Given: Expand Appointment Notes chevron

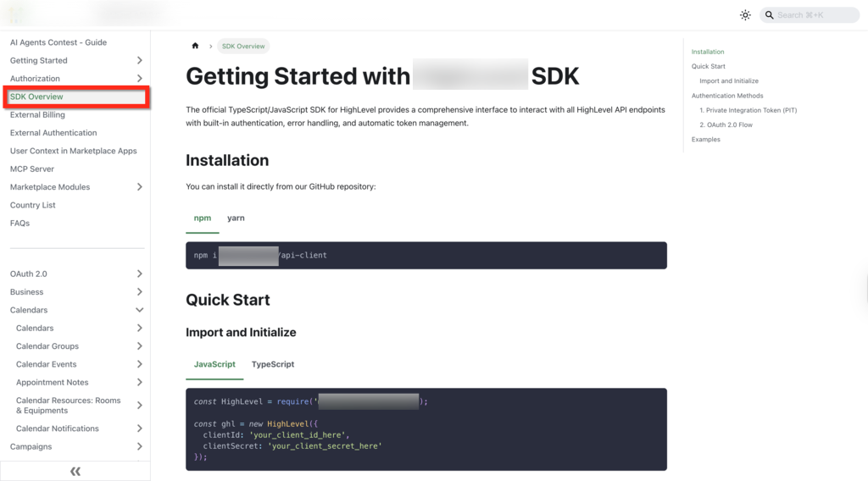Looking at the screenshot, I should tap(140, 382).
